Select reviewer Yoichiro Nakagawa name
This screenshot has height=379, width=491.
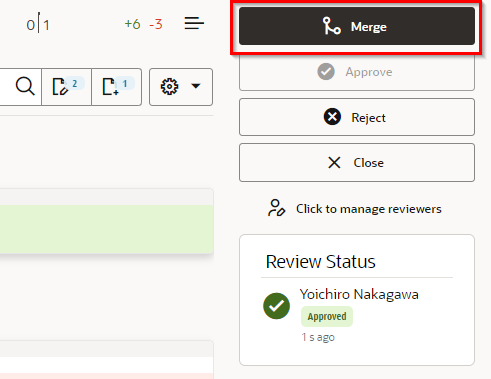pos(359,294)
